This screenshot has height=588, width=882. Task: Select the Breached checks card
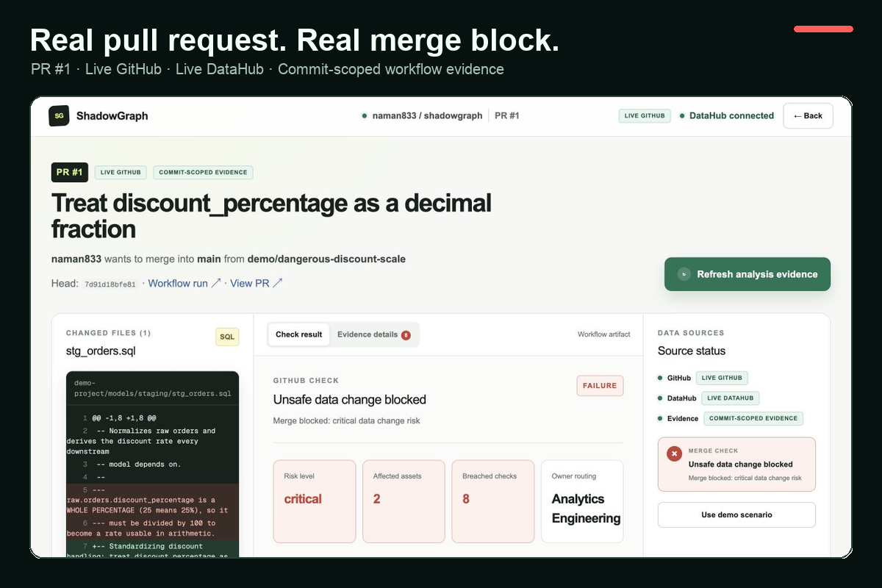pyautogui.click(x=492, y=501)
